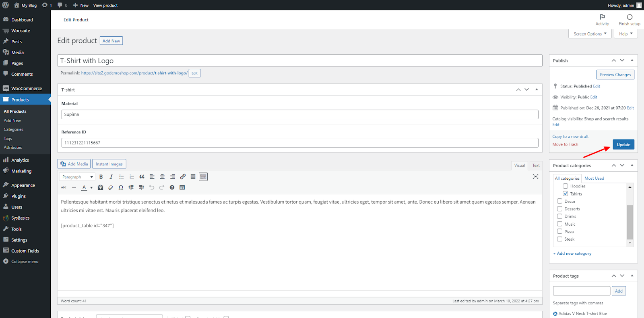Check the Hoodies category

[565, 186]
